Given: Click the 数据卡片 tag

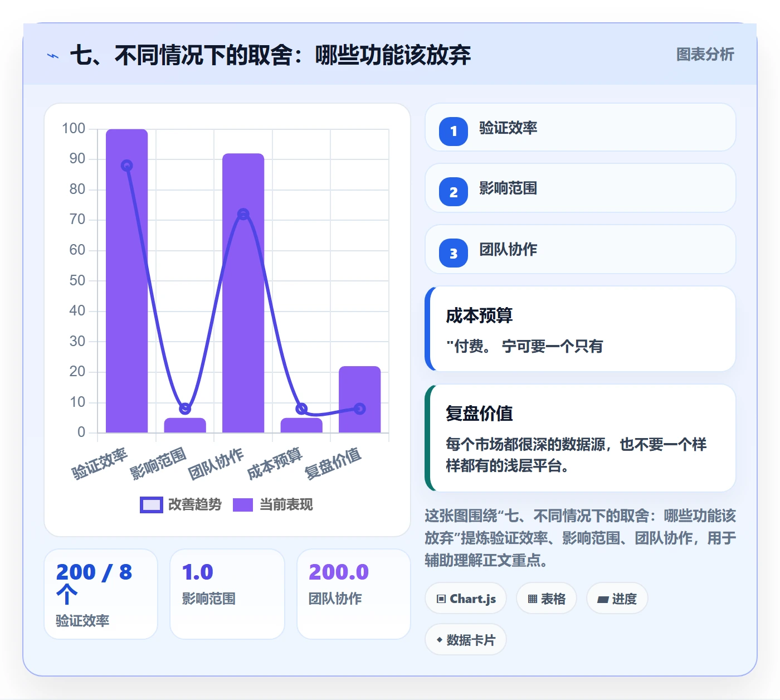Looking at the screenshot, I should 466,640.
